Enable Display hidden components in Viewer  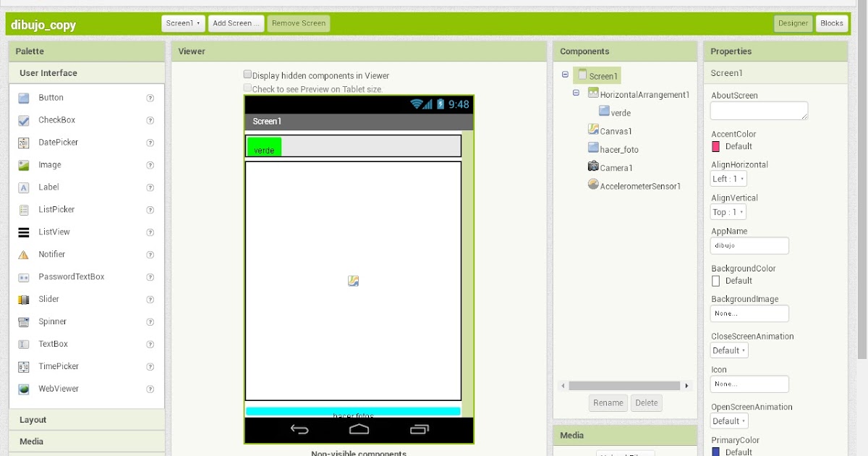click(247, 75)
